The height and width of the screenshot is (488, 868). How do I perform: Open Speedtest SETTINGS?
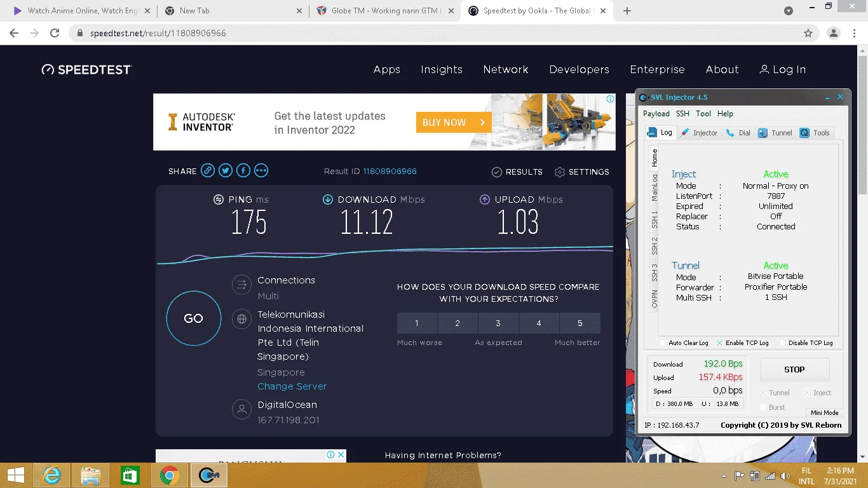[581, 172]
